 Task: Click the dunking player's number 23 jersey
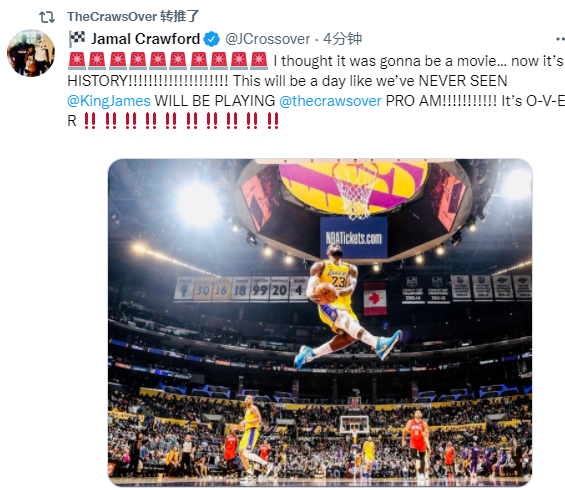point(337,281)
